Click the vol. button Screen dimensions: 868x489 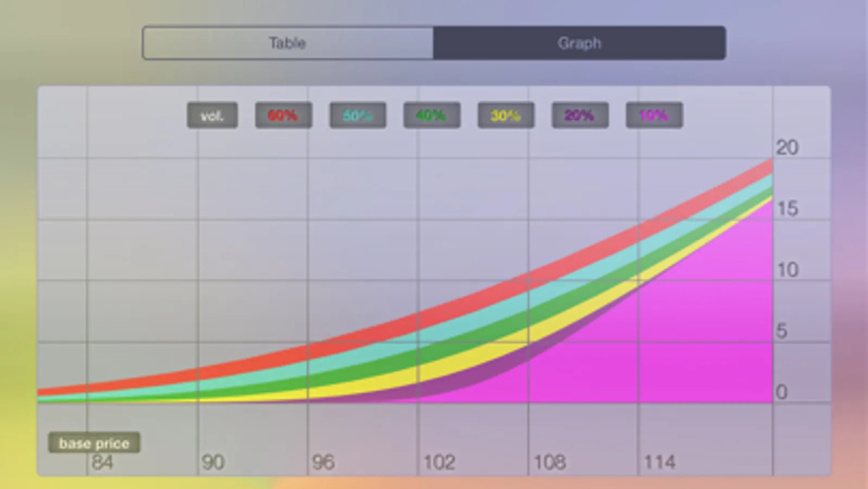tap(212, 115)
